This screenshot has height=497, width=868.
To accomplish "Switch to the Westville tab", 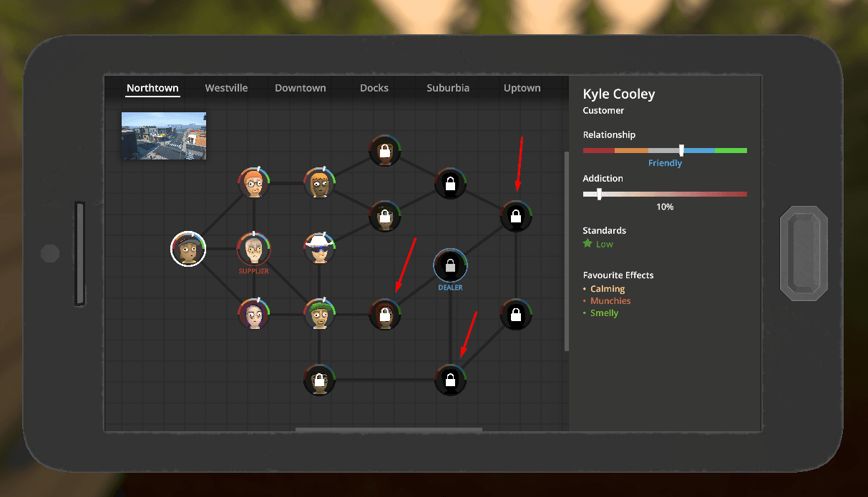I will [x=226, y=88].
